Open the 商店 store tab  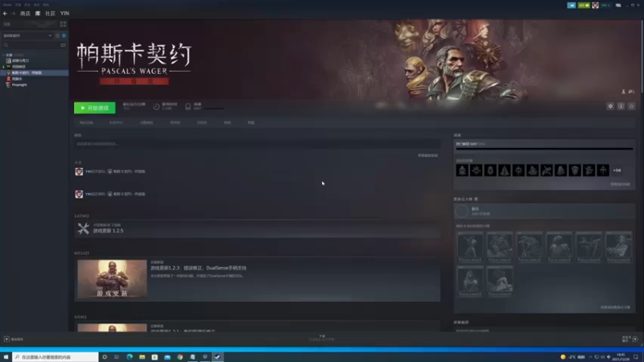click(25, 14)
